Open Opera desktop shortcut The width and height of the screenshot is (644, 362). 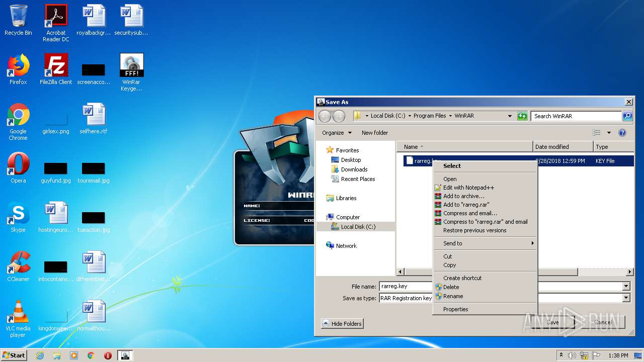[x=18, y=168]
